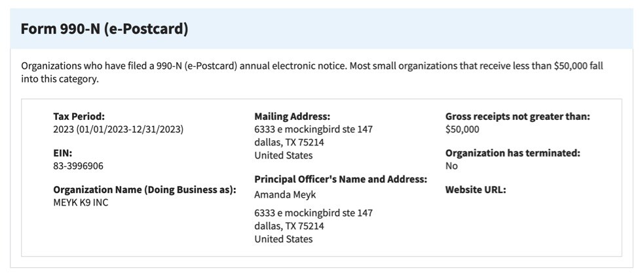Click the Organization Name (Doing Business as) label
Image resolution: width=644 pixels, height=275 pixels.
coord(145,190)
